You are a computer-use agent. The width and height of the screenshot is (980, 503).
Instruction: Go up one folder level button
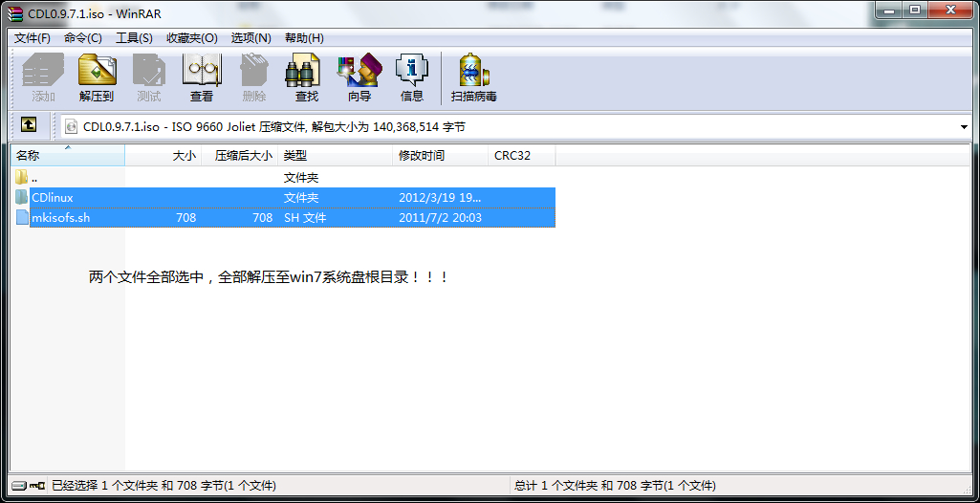28,125
